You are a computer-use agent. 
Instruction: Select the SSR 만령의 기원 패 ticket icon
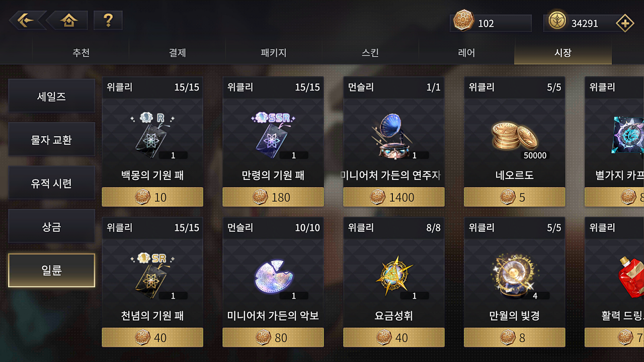click(x=273, y=137)
